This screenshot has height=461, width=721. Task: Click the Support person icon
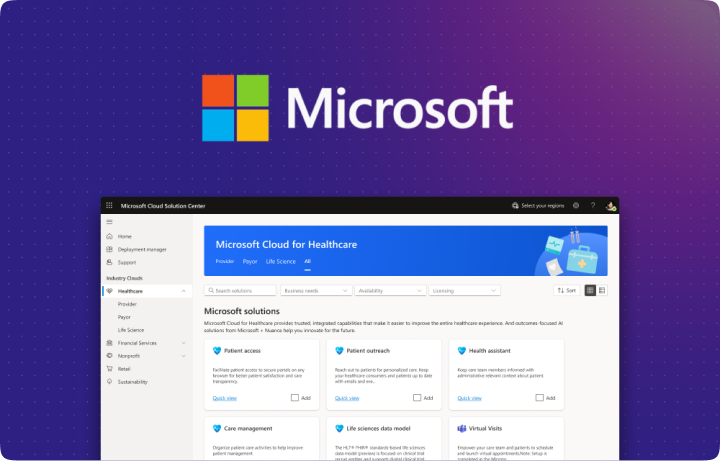pyautogui.click(x=109, y=262)
